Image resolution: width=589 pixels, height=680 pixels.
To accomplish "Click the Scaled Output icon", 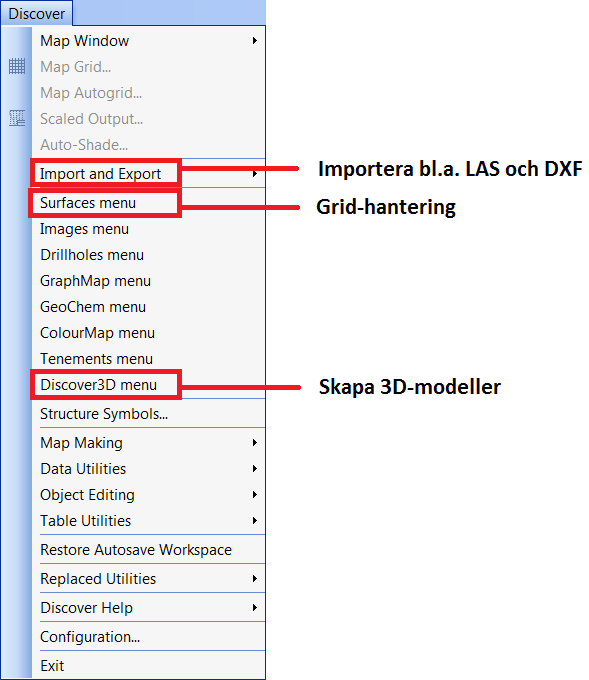I will click(17, 118).
